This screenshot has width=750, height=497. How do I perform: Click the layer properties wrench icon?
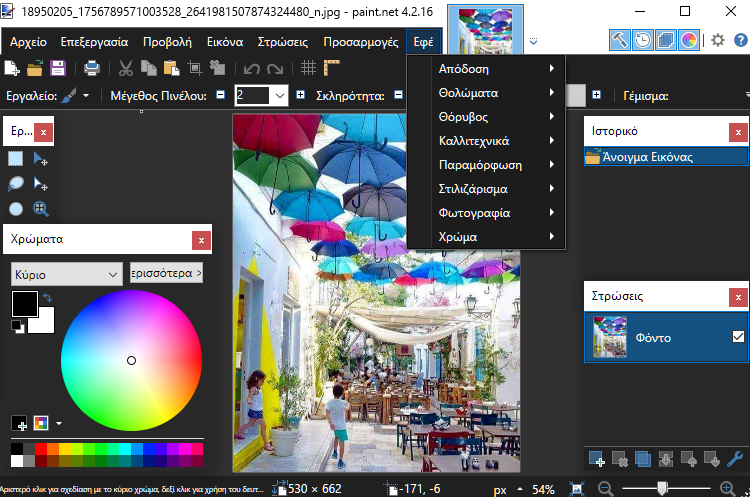pos(737,459)
